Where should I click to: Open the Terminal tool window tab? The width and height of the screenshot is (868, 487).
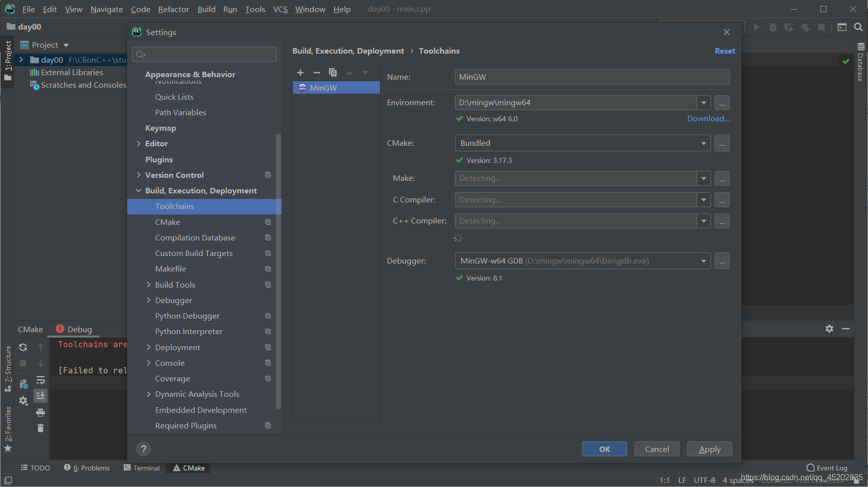click(x=142, y=468)
